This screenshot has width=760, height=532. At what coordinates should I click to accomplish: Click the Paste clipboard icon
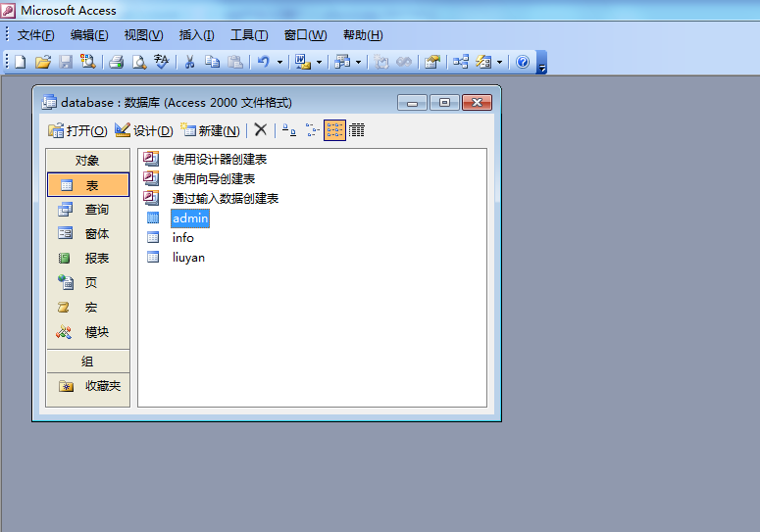click(235, 62)
